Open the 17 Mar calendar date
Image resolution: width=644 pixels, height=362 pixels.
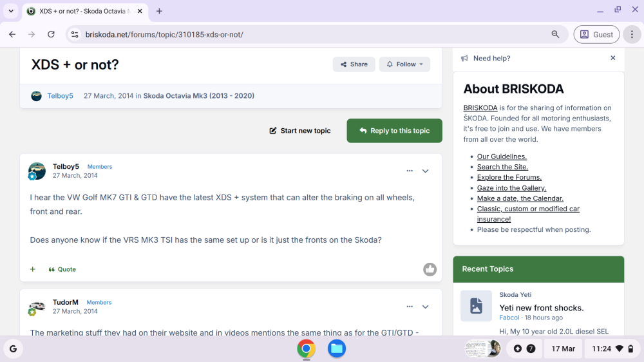[563, 349]
